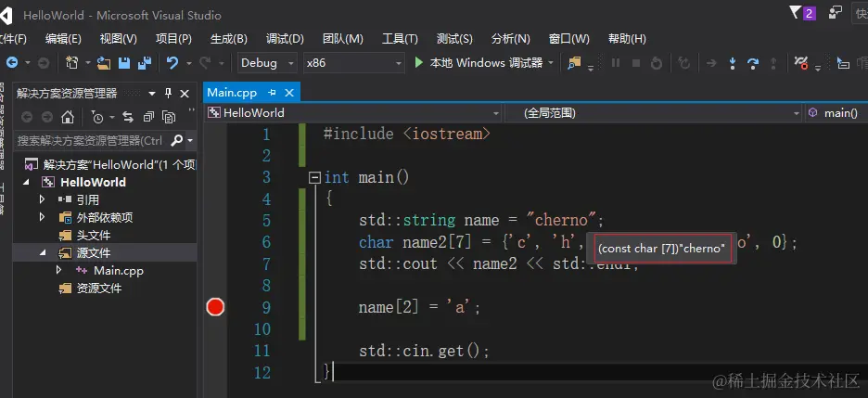This screenshot has width=868, height=398.
Task: Expand the 外部依赖项 tree node
Action: coord(42,217)
